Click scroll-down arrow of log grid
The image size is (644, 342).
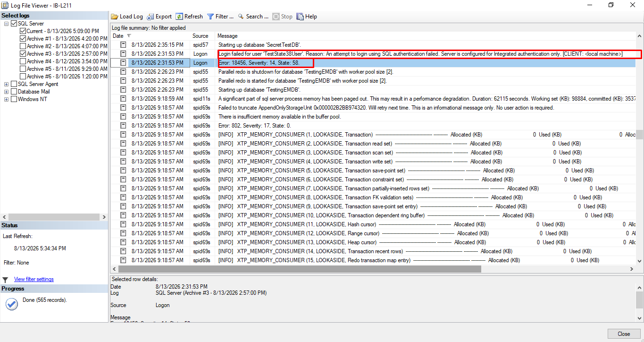tap(639, 261)
